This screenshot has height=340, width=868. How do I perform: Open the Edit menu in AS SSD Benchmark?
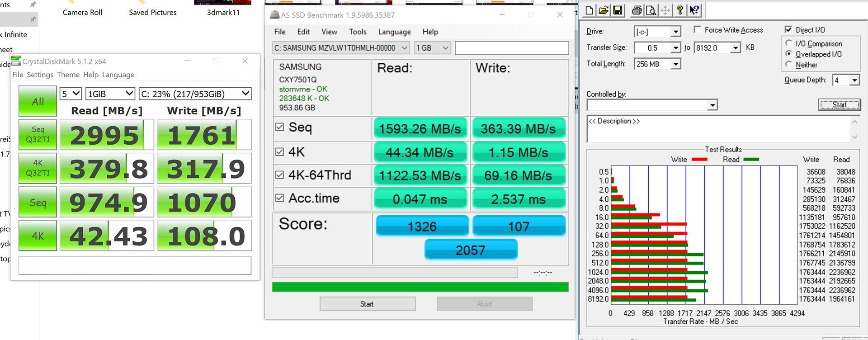pyautogui.click(x=303, y=32)
